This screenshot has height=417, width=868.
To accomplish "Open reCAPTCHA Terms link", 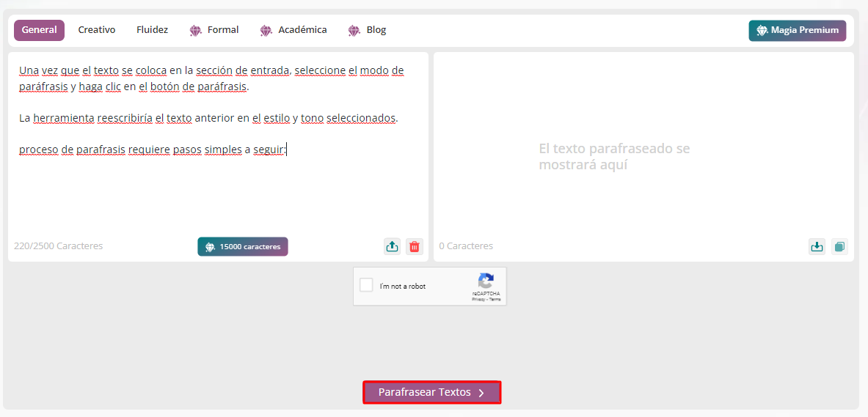I will pos(495,299).
